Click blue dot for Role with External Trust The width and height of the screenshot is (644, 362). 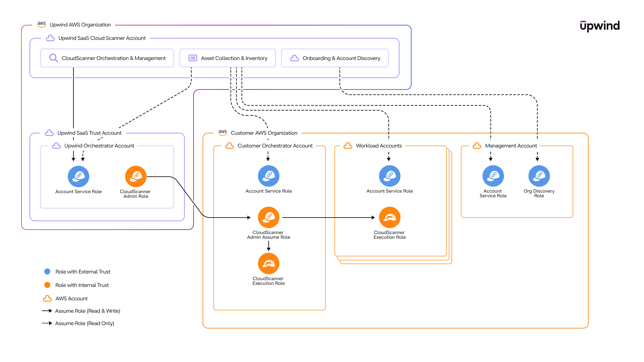pos(47,272)
